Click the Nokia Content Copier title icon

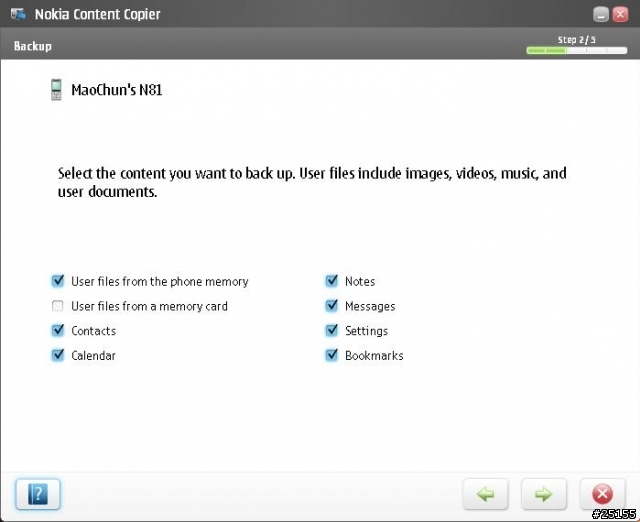coord(18,14)
